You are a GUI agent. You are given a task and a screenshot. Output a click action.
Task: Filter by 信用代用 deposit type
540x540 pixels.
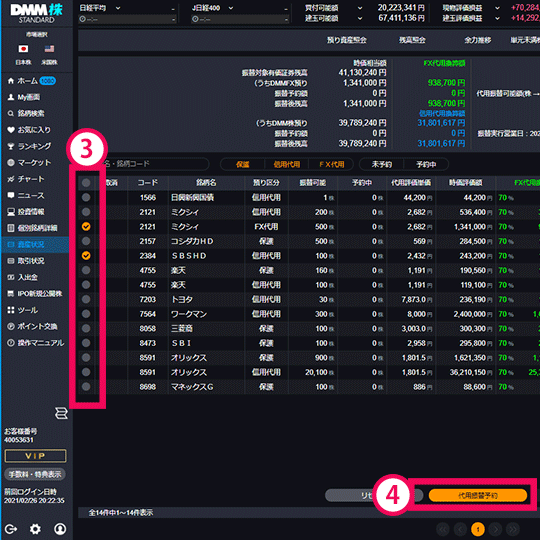pos(287,164)
